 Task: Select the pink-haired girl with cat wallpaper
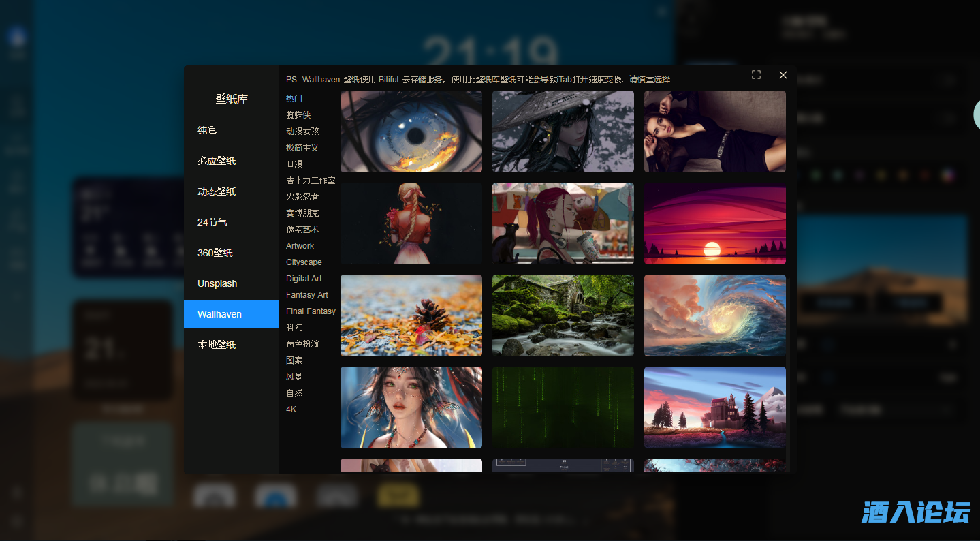563,223
